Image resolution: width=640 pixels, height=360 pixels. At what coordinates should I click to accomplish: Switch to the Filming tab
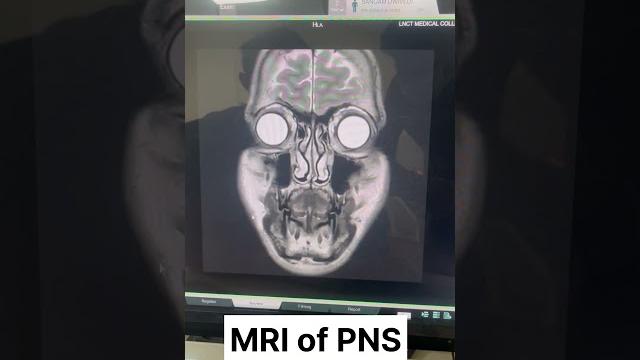304,307
